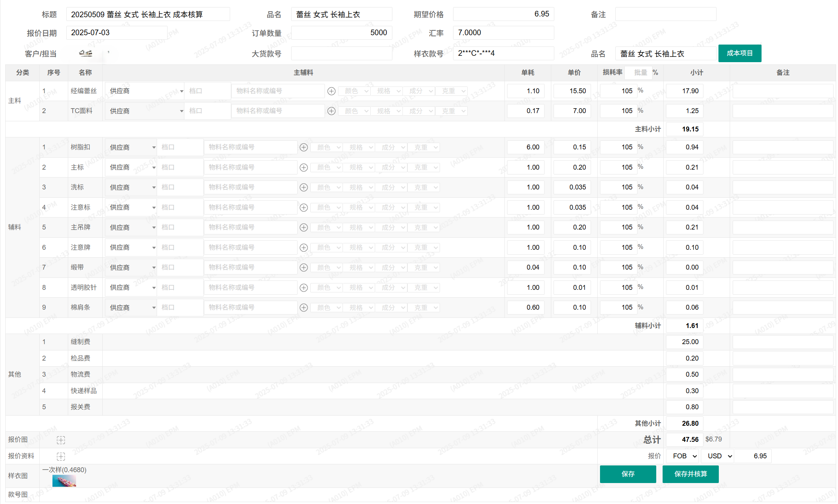Screen dimensions: 838x504
Task: Click the 大货款号 input field
Action: [341, 53]
